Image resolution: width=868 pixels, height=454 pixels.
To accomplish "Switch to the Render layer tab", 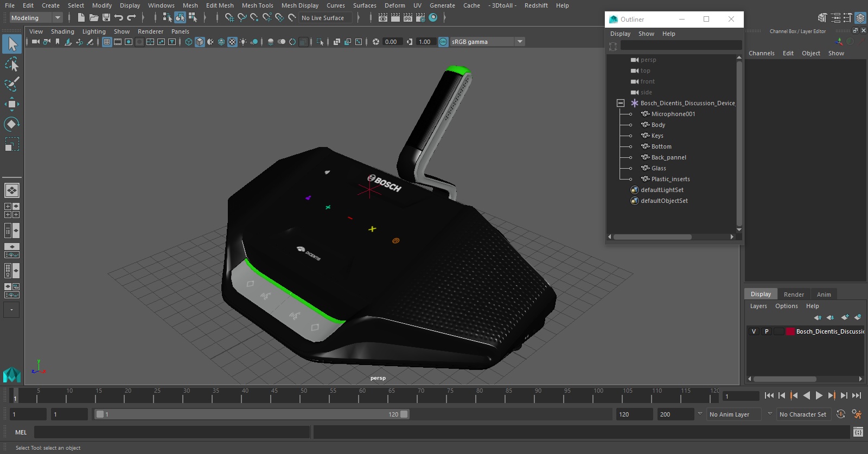I will (x=794, y=295).
